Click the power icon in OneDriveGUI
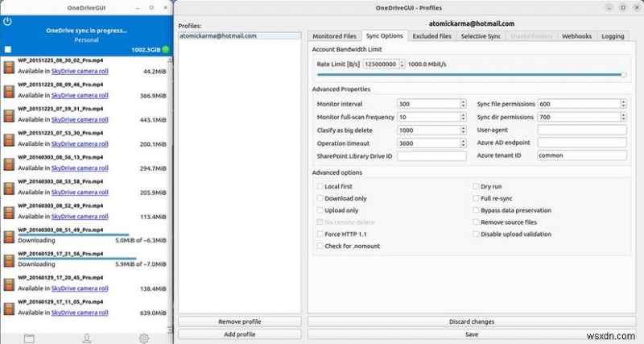This screenshot has width=644, height=344. pos(7,22)
